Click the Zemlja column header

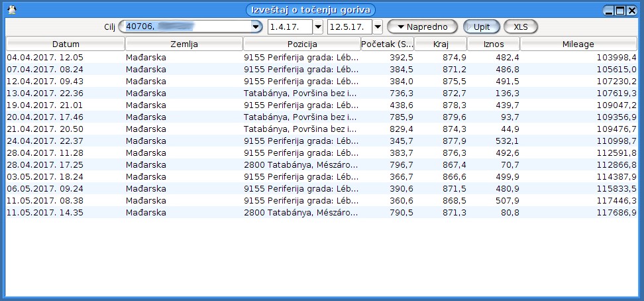(x=184, y=44)
